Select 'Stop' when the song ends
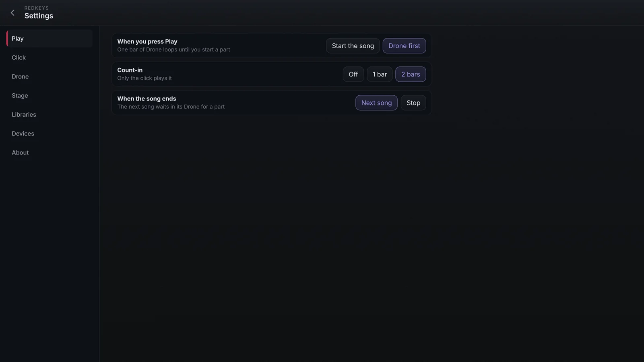The image size is (644, 362). (x=413, y=103)
